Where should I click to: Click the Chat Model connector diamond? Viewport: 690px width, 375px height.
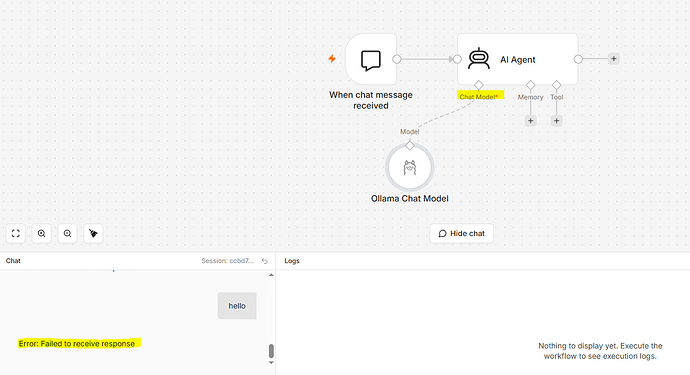tap(479, 85)
